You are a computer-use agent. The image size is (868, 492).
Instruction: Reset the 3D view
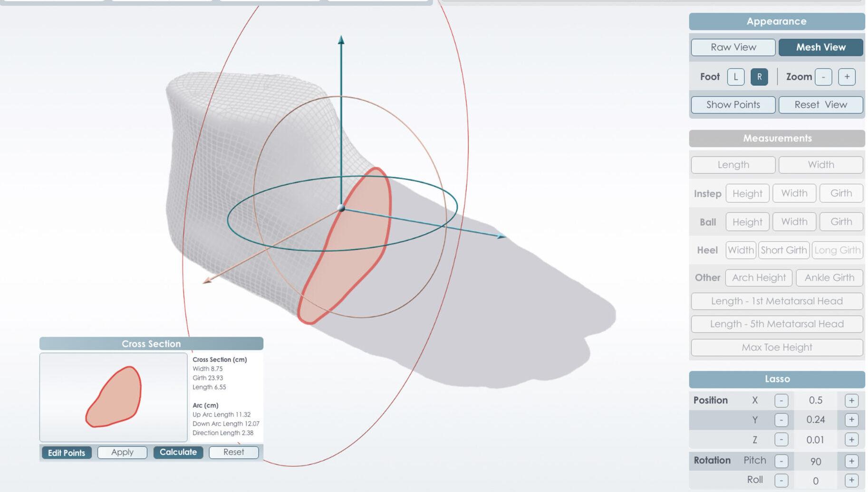pos(820,104)
